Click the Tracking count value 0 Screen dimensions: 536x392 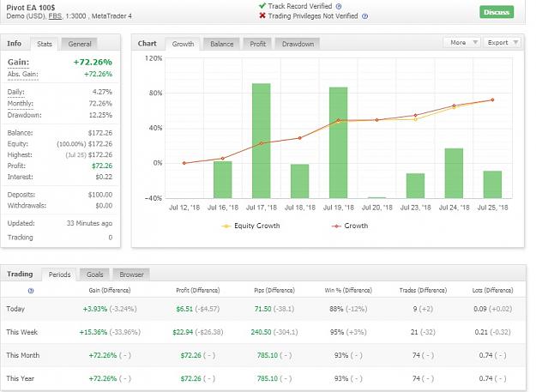point(111,238)
